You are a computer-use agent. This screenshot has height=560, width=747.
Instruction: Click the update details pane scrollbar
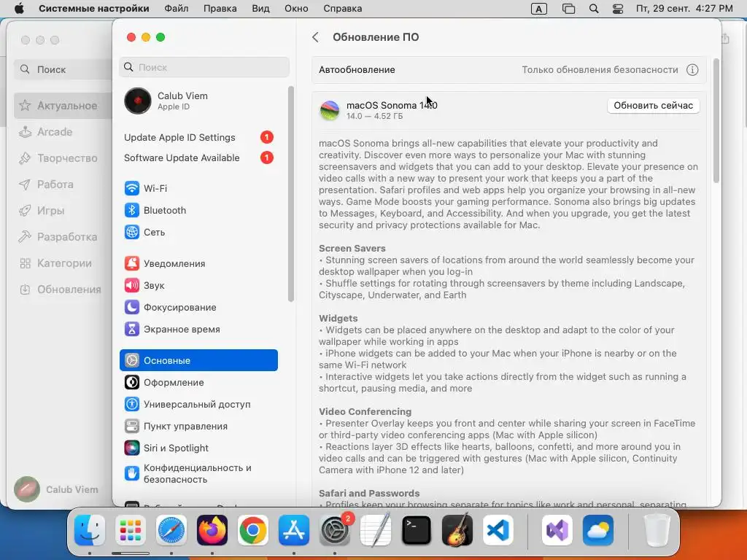click(716, 120)
